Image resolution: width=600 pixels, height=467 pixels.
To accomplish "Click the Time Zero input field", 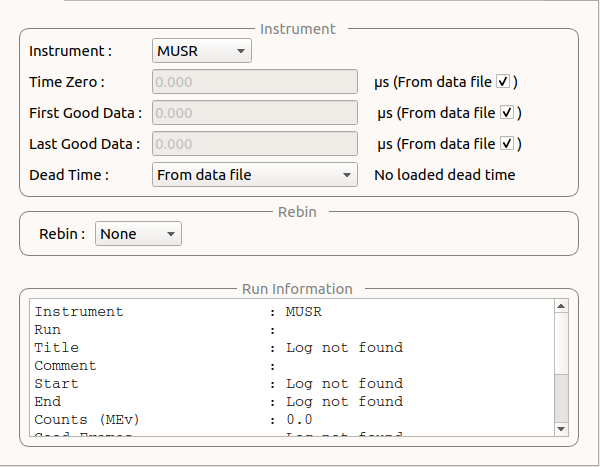I will [254, 82].
